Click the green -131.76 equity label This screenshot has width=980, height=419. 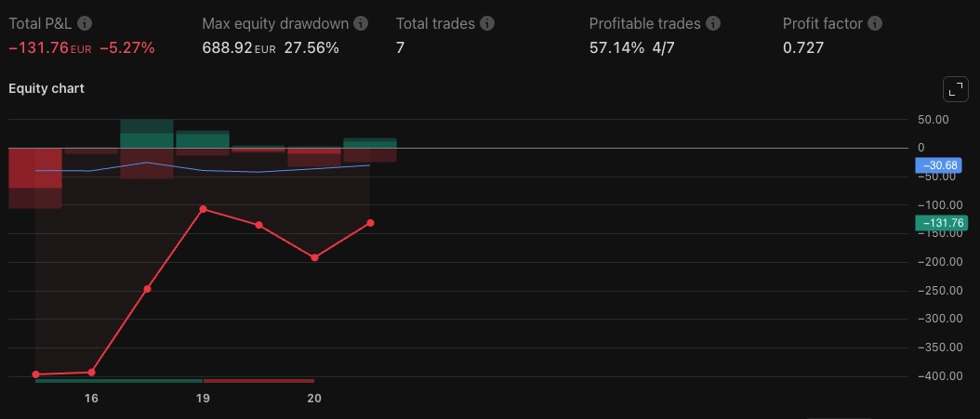coord(940,223)
